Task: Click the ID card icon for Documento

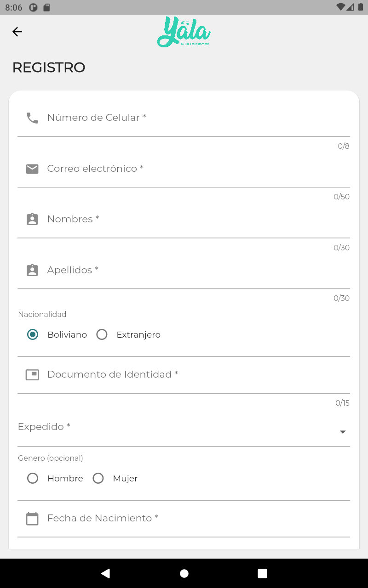Action: [32, 375]
